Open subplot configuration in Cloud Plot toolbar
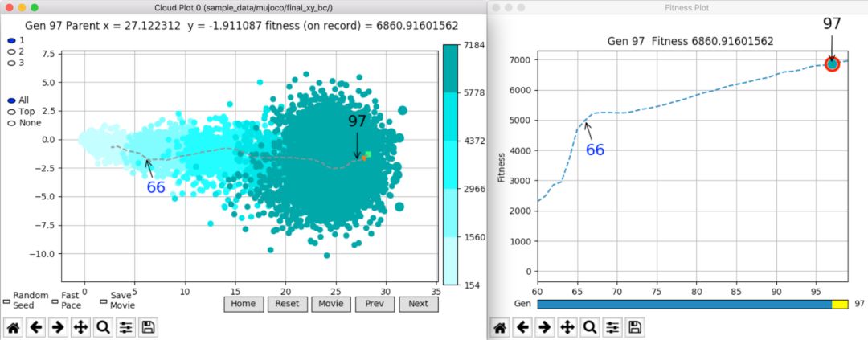Screen dimensions: 868x340 click(x=125, y=327)
